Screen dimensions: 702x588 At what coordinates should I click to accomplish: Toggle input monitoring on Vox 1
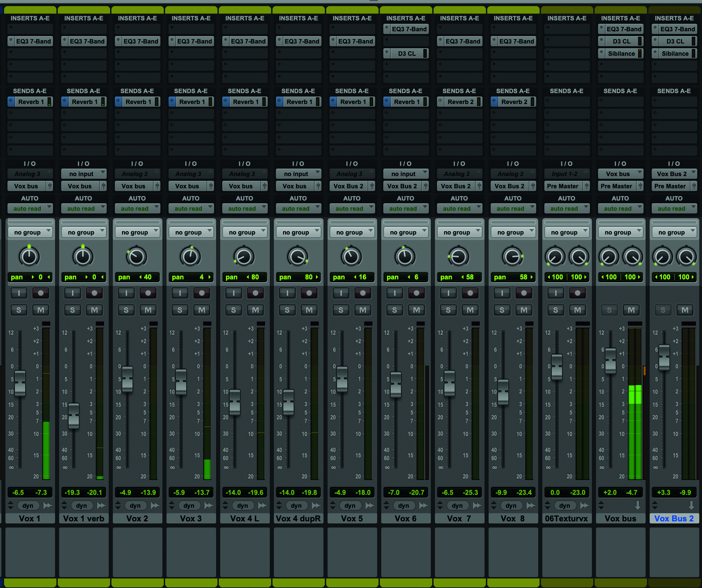pyautogui.click(x=19, y=293)
